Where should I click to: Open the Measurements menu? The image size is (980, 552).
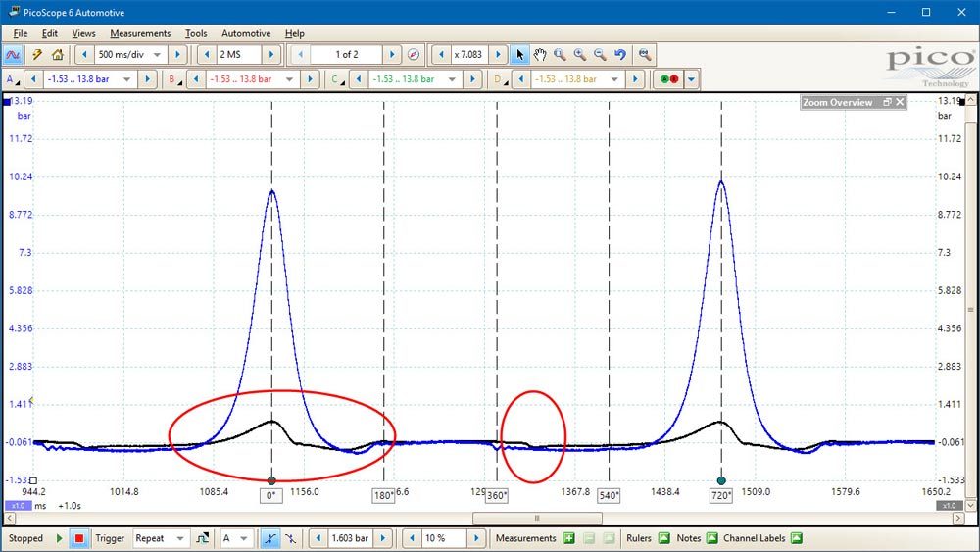(x=140, y=33)
